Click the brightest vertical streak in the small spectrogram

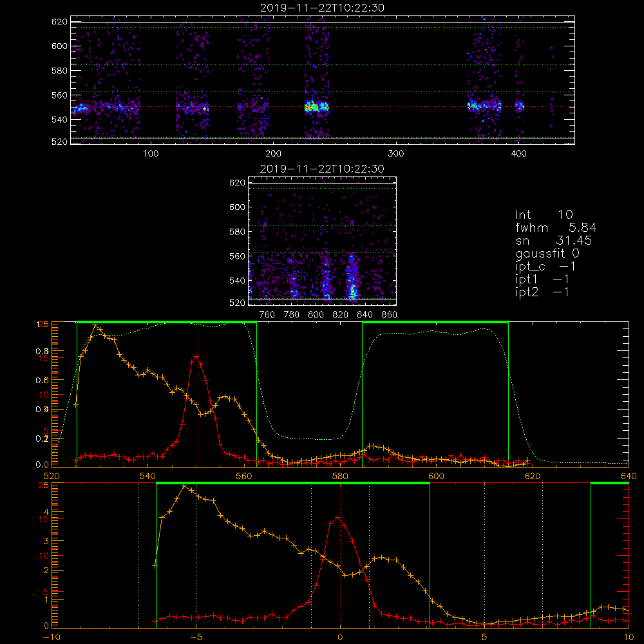pyautogui.click(x=352, y=276)
